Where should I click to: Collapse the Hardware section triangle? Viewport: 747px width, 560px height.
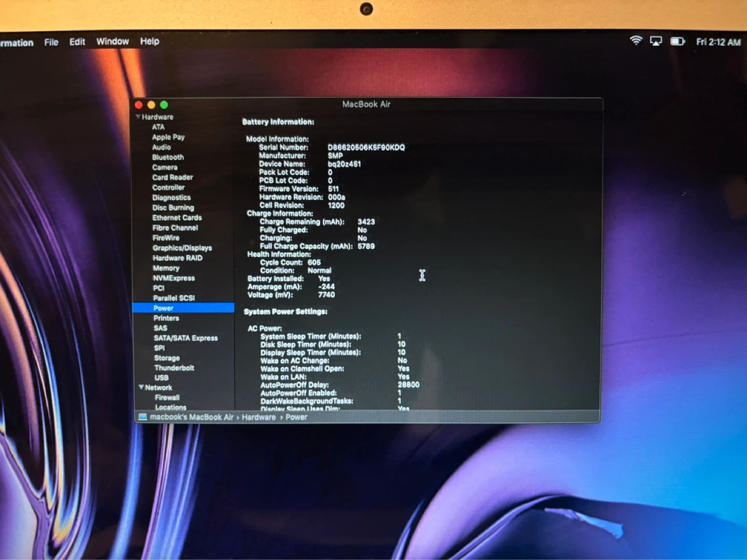click(x=138, y=117)
